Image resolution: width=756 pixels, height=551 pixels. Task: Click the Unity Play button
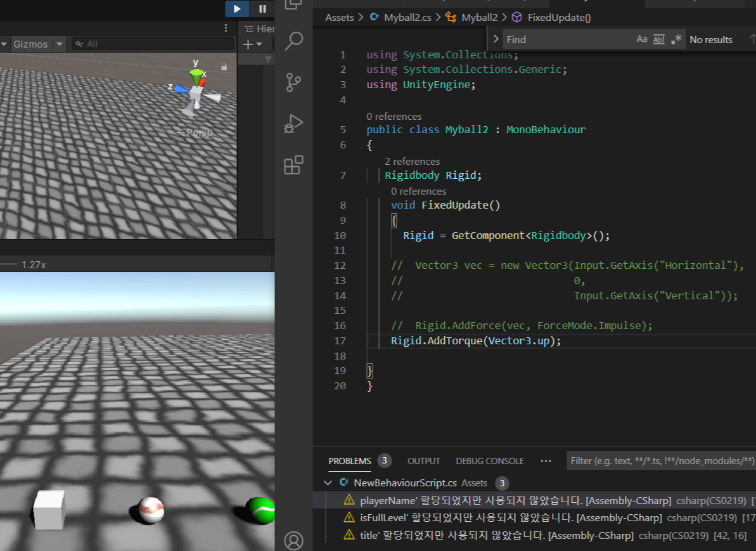(237, 9)
